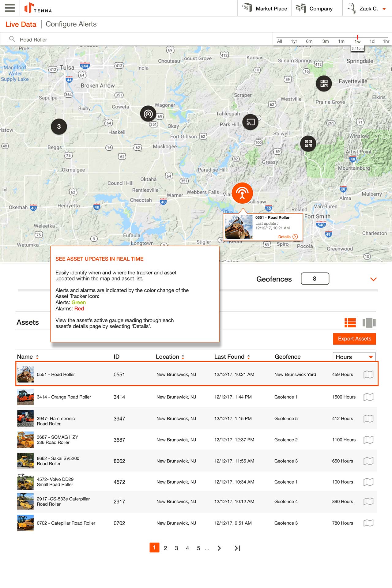This screenshot has height=588, width=392.
Task: Open Market Place menu item
Action: 265,9
